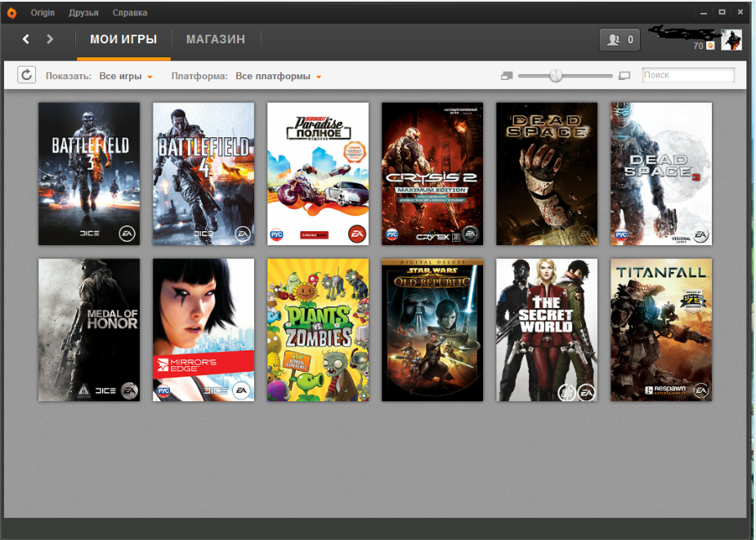Open the friends list counter button
Viewport: 756px width, 540px height.
point(620,39)
